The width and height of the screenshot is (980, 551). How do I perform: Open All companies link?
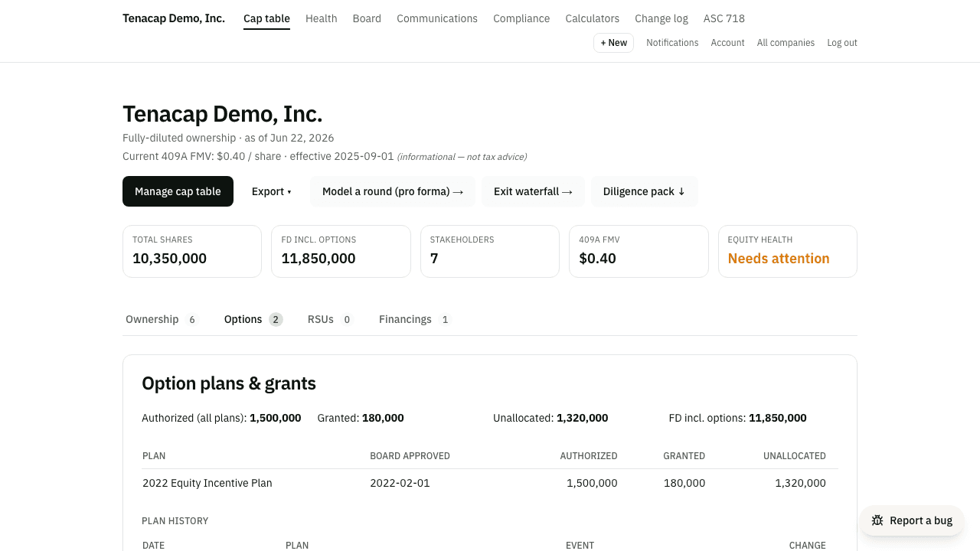(786, 43)
